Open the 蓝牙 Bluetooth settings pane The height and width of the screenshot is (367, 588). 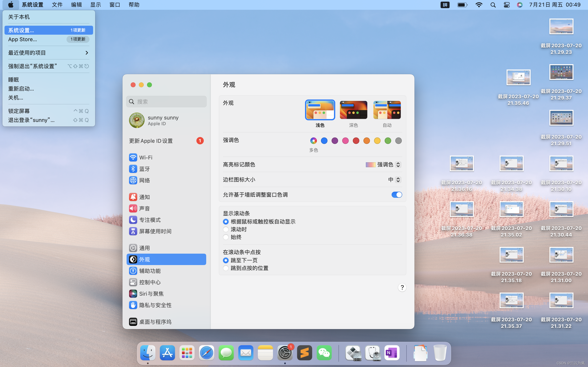pos(144,169)
